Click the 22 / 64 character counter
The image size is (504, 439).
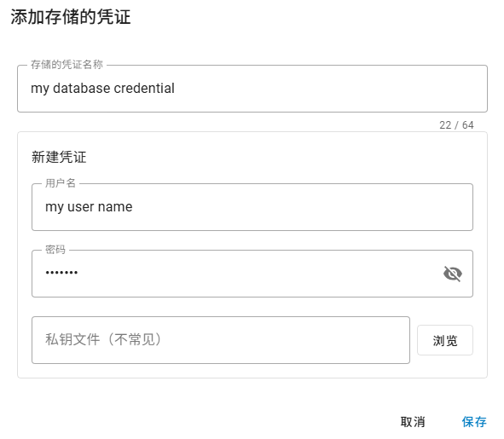(x=456, y=125)
